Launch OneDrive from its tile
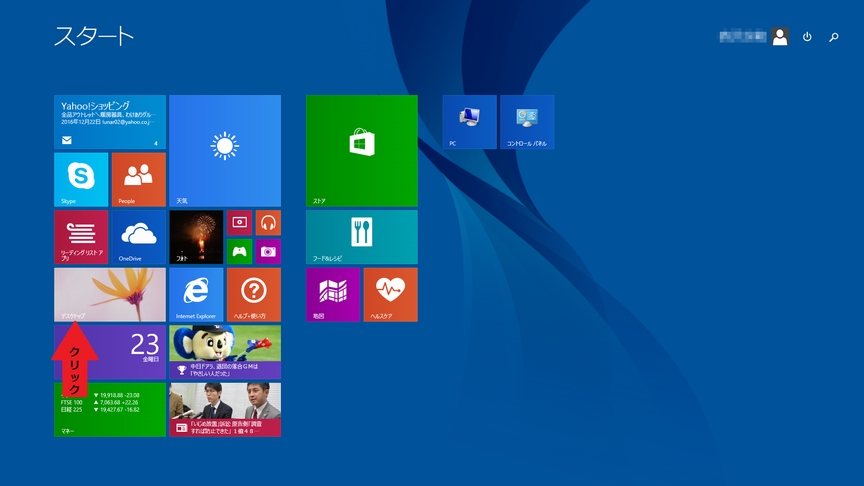This screenshot has height=486, width=864. coord(138,237)
